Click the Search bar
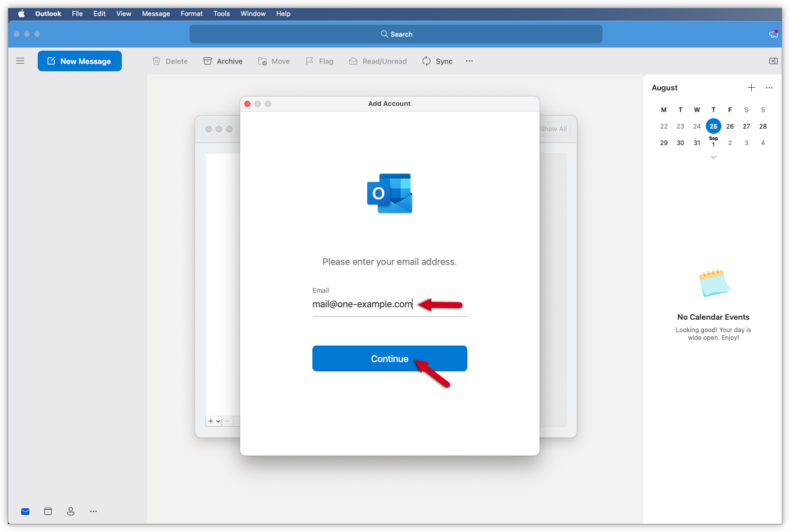This screenshot has width=790, height=532. [x=396, y=34]
